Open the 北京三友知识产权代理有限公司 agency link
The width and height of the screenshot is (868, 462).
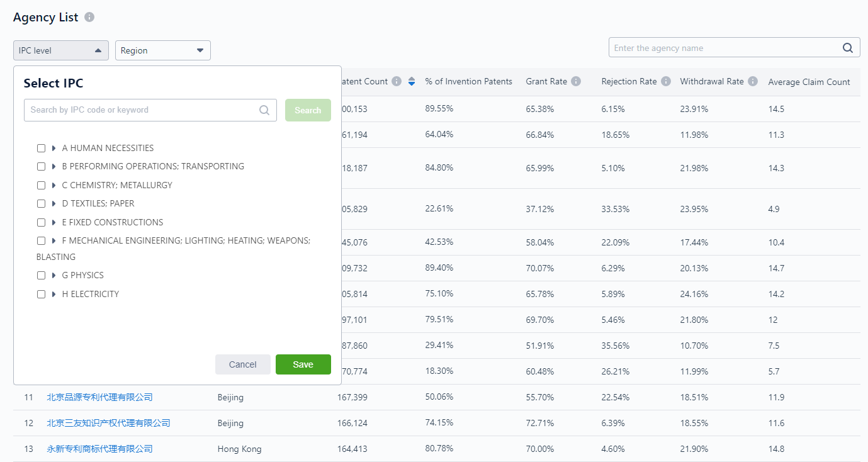108,423
